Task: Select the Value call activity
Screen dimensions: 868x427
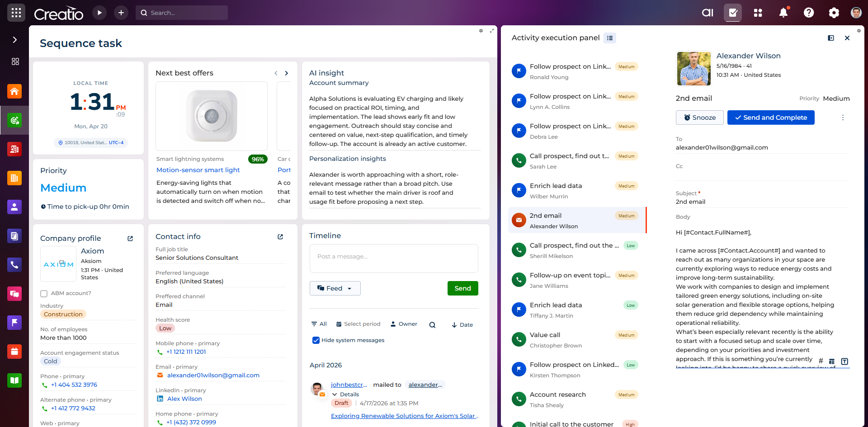Action: pos(545,335)
